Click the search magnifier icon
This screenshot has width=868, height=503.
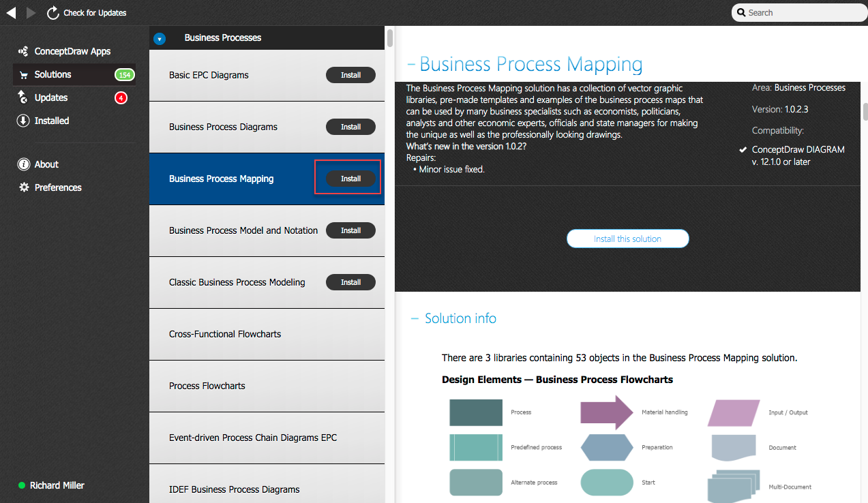point(741,12)
